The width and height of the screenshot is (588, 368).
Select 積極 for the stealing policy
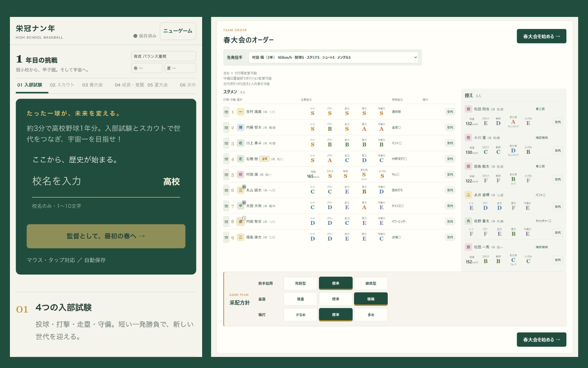tap(371, 299)
